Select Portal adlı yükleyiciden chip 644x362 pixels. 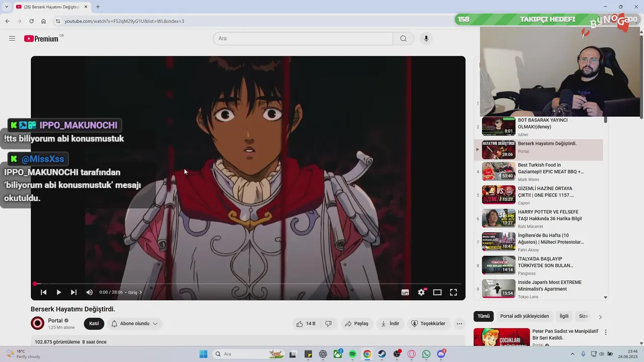524,316
